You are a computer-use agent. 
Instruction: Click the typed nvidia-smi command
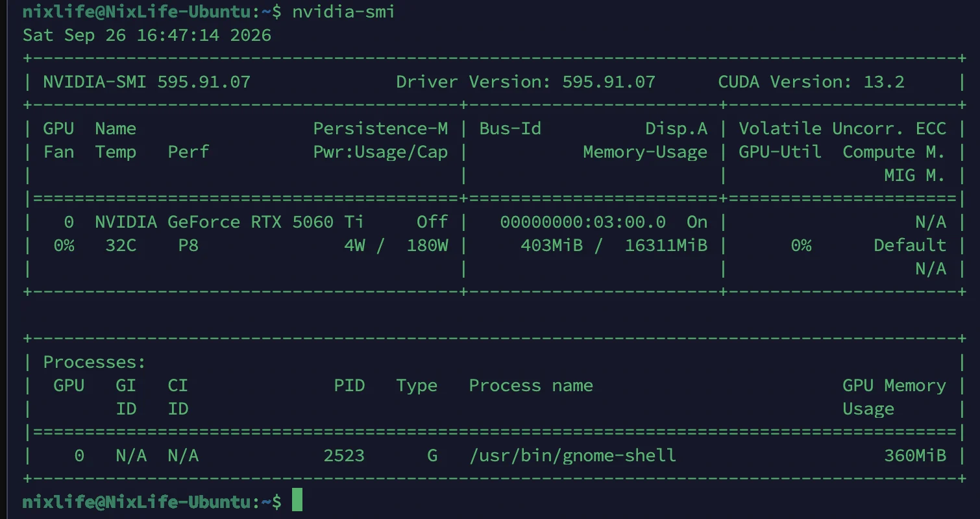coord(343,12)
